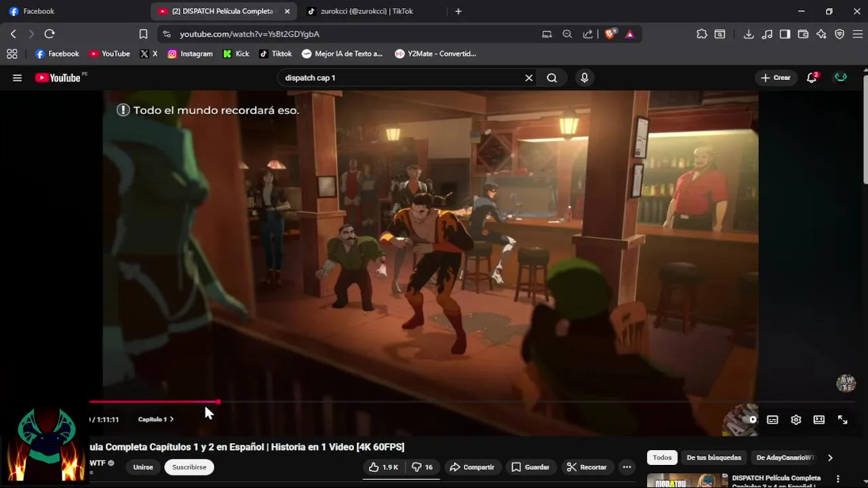Select the Todos filter chip
Viewport: 868px width, 488px height.
(662, 457)
